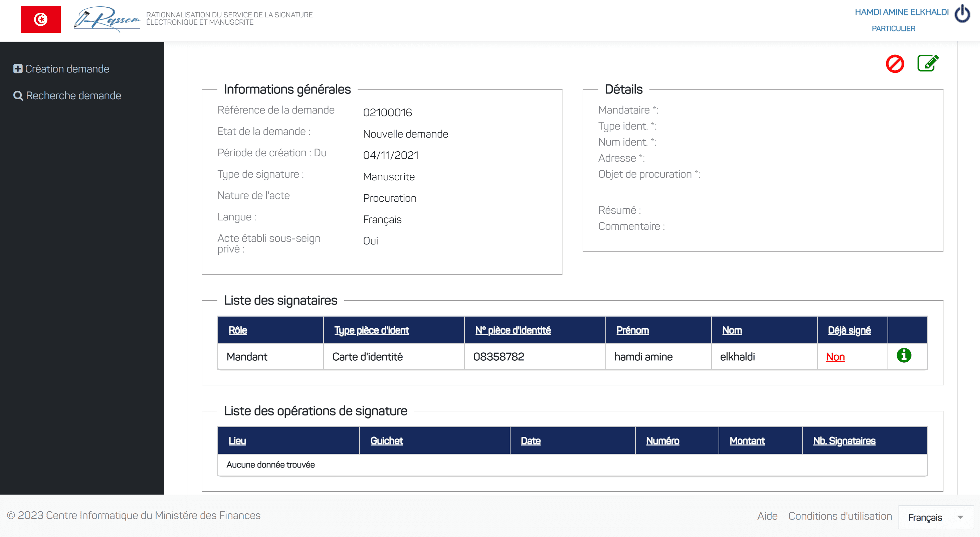Viewport: 980px width, 537px height.
Task: Open signatory info icon for Mandant row
Action: [904, 355]
